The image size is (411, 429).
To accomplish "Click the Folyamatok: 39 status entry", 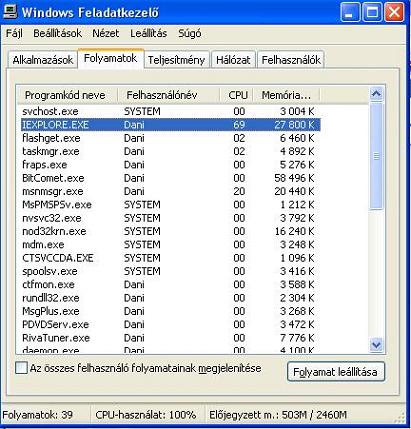I will point(38,415).
